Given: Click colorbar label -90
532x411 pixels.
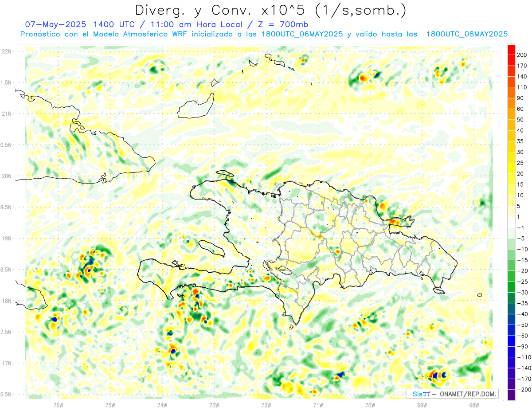Looking at the screenshot, I should pos(522,346).
